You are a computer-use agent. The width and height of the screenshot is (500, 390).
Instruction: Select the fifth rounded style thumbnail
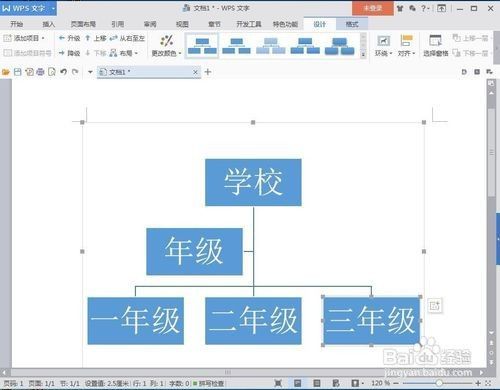[339, 46]
